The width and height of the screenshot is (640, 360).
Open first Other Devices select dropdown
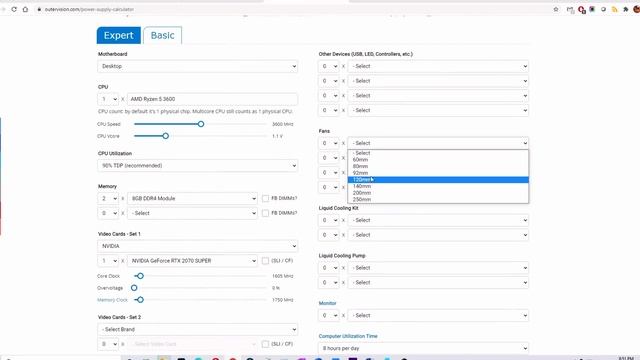[x=438, y=66]
